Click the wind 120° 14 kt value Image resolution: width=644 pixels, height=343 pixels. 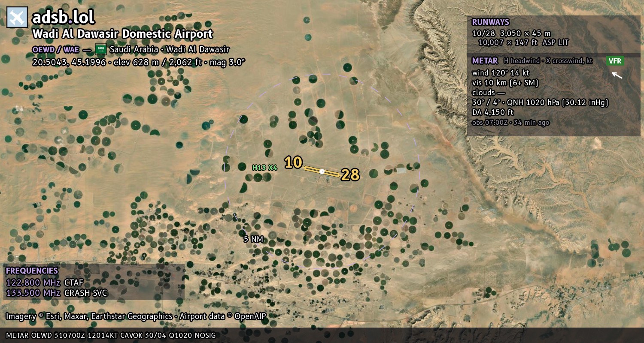501,73
